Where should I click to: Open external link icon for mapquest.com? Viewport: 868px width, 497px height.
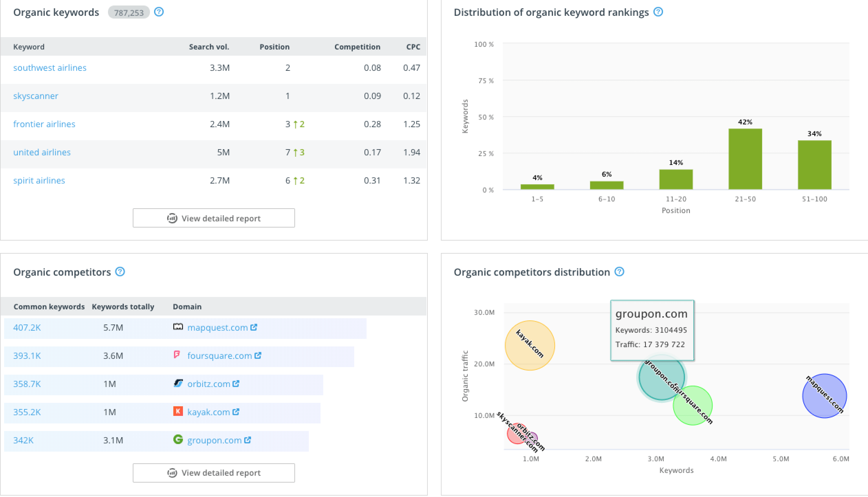(254, 327)
